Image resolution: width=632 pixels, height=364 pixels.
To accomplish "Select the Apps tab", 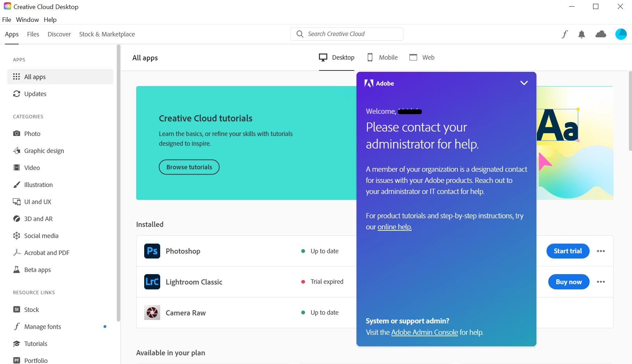I will (12, 34).
